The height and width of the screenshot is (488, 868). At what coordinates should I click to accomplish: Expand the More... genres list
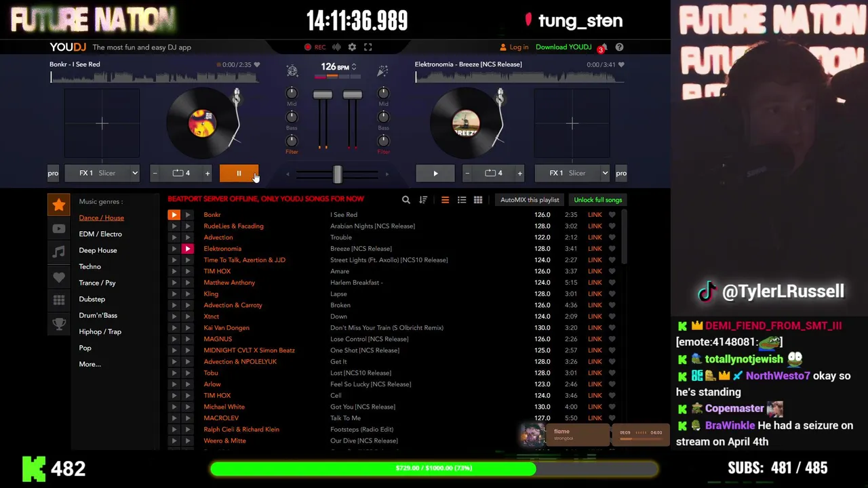click(90, 364)
